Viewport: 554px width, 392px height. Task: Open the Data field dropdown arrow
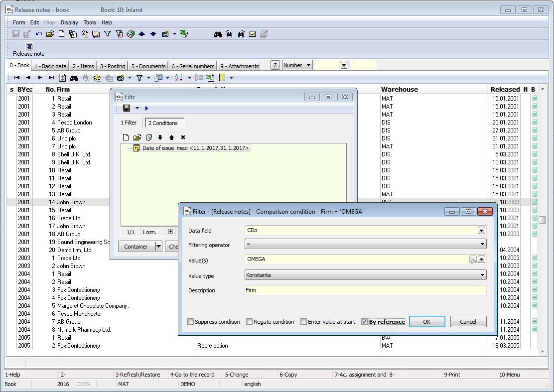click(481, 231)
